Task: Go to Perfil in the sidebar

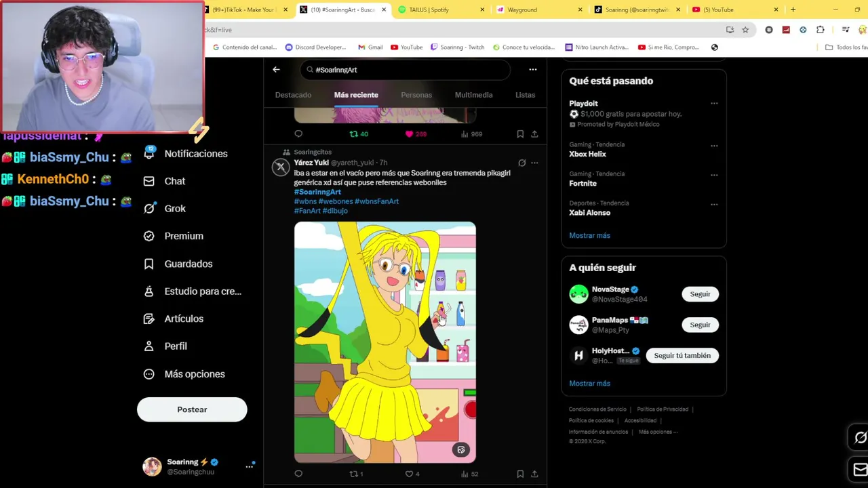Action: pyautogui.click(x=165, y=346)
